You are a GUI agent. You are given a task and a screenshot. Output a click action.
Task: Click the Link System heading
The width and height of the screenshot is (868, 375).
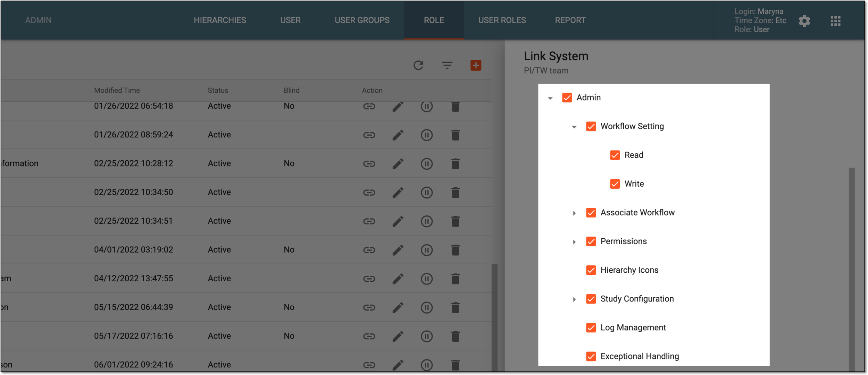coord(556,56)
